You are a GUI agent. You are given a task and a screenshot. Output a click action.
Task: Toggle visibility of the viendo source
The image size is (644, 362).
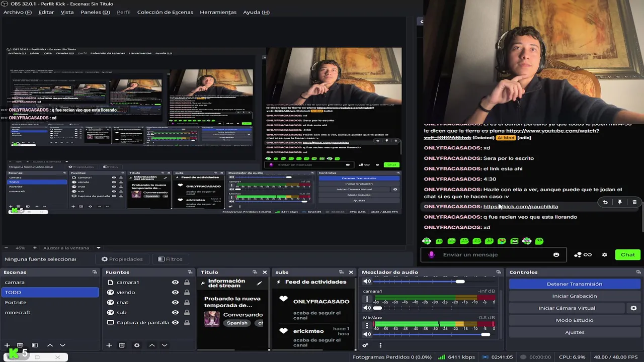[175, 292]
